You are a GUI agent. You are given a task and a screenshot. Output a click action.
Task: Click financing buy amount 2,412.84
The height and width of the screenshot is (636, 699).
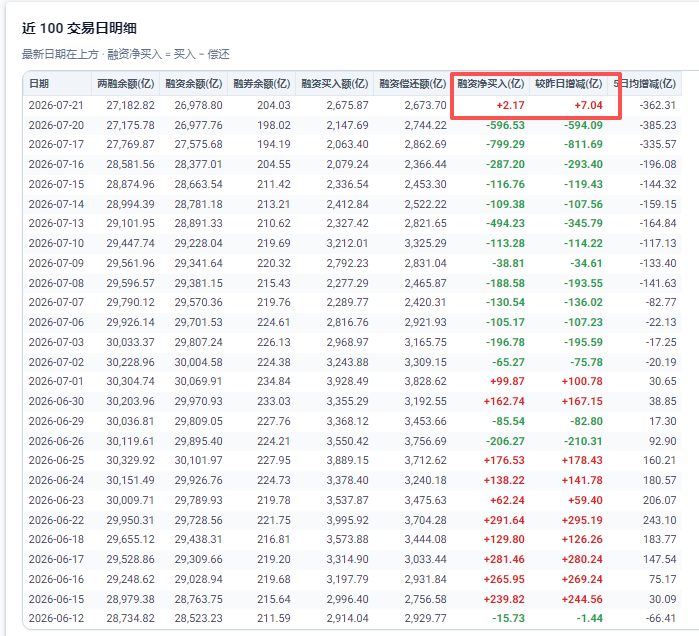click(348, 205)
